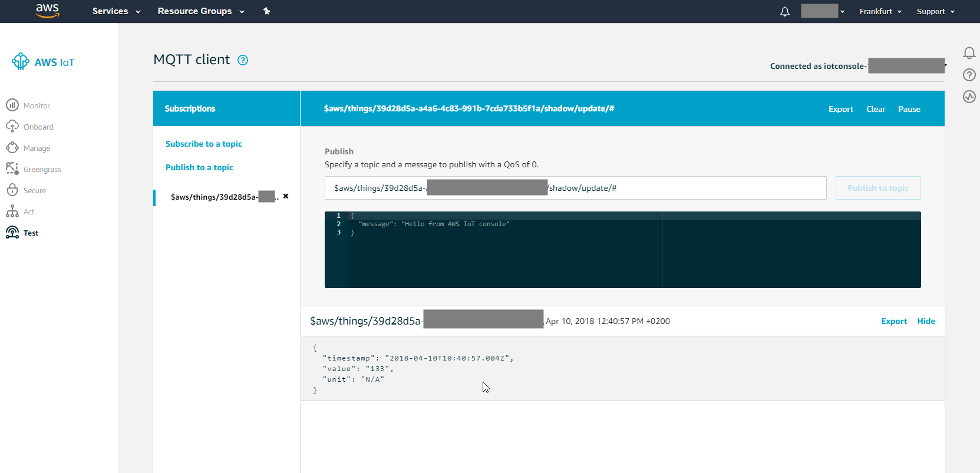This screenshot has width=980, height=473.
Task: Open Secure section in sidebar
Action: pos(35,190)
